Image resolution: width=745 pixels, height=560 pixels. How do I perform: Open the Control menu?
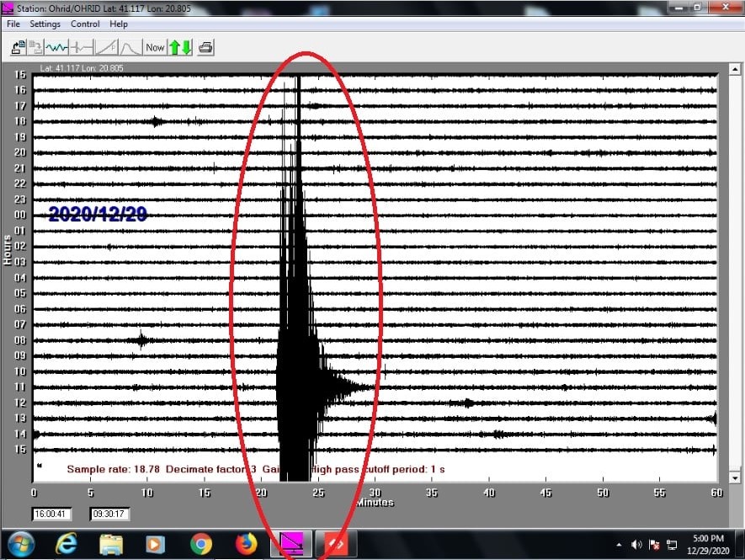point(85,24)
